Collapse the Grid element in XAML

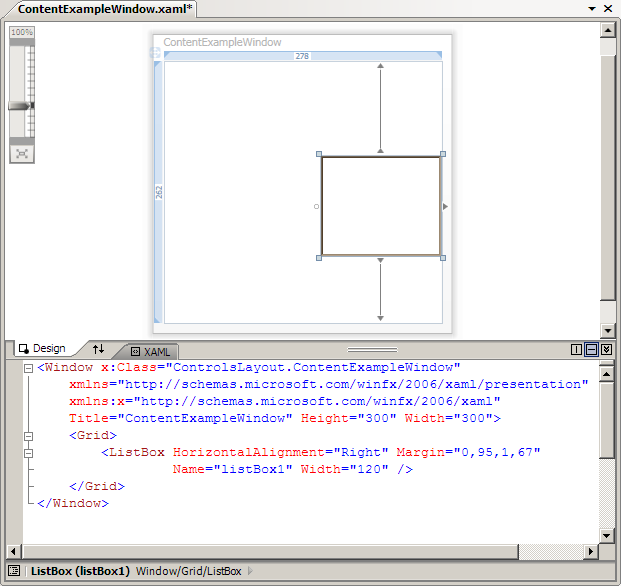point(28,436)
